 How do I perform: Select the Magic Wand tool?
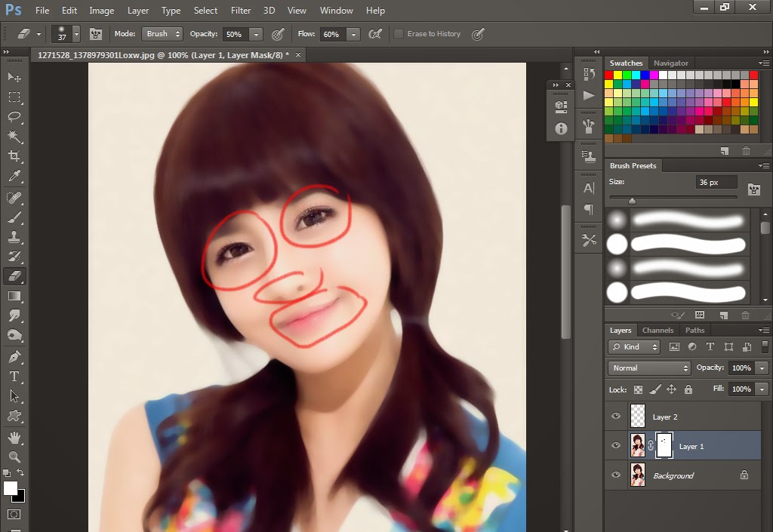[x=14, y=137]
